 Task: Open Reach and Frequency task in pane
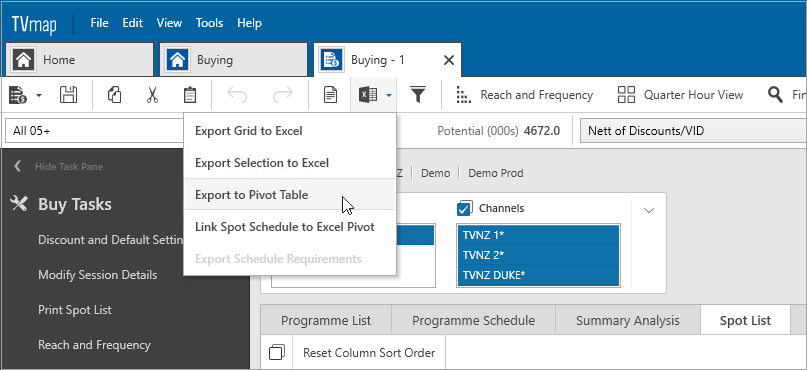click(x=94, y=345)
